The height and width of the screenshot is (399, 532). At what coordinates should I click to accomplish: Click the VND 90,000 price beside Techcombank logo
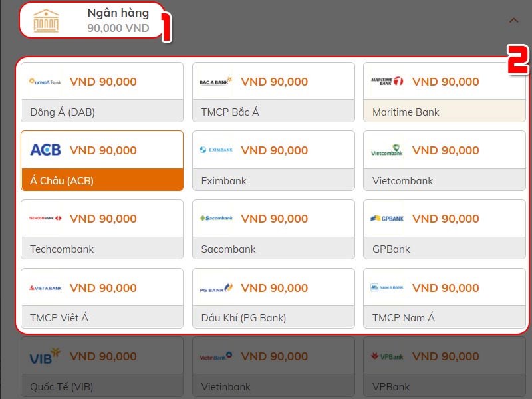(x=103, y=219)
